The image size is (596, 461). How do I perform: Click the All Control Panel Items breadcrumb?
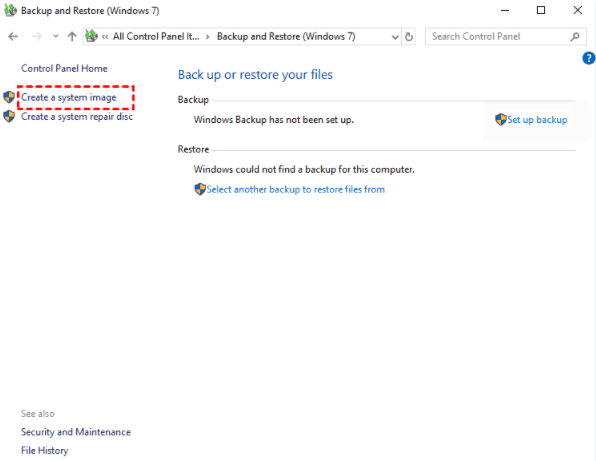[156, 36]
